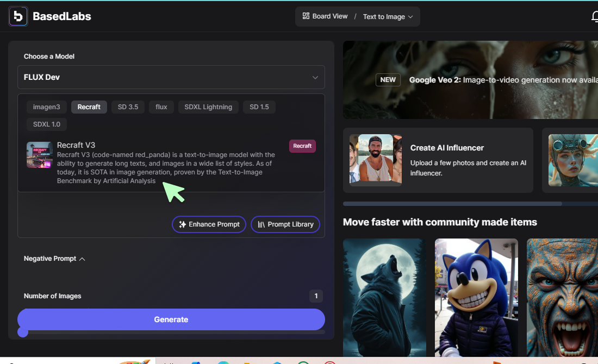Select the SDXL Lightning model filter
The height and width of the screenshot is (364, 598).
click(208, 106)
